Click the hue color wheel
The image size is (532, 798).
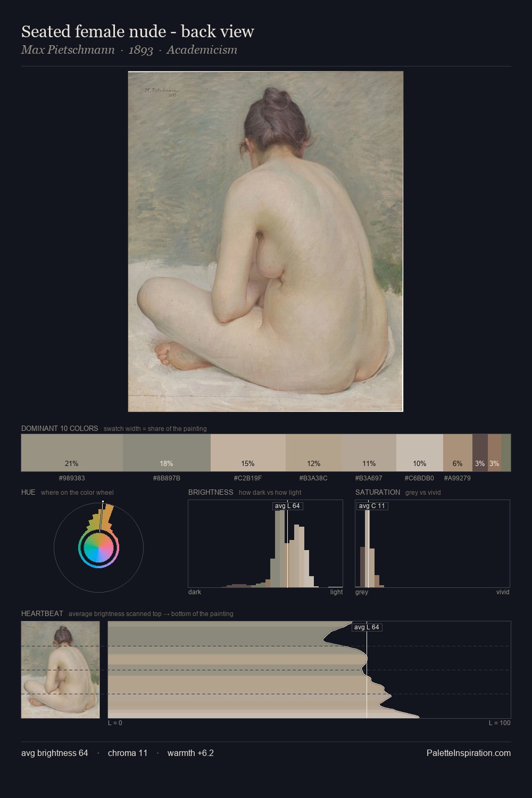coord(98,547)
